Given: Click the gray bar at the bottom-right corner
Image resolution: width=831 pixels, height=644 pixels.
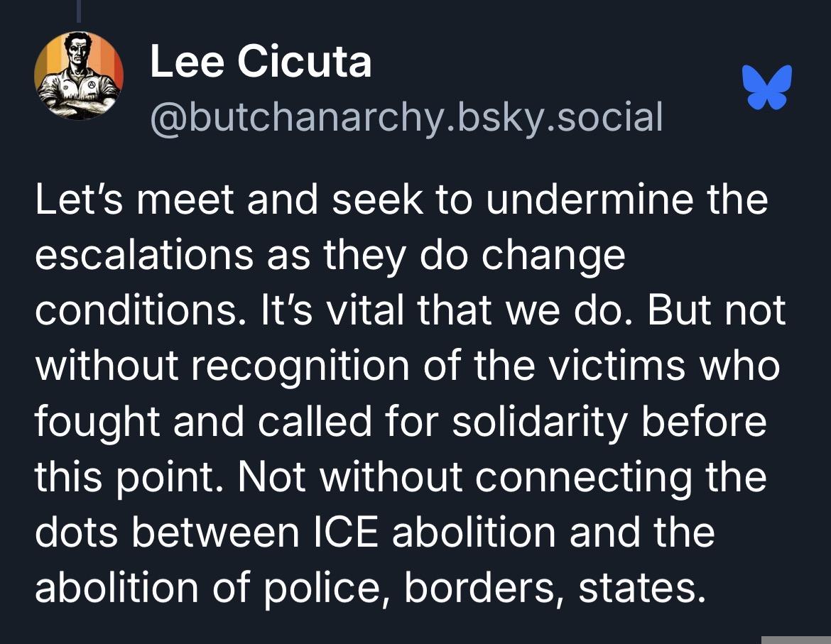Looking at the screenshot, I should 795,638.
